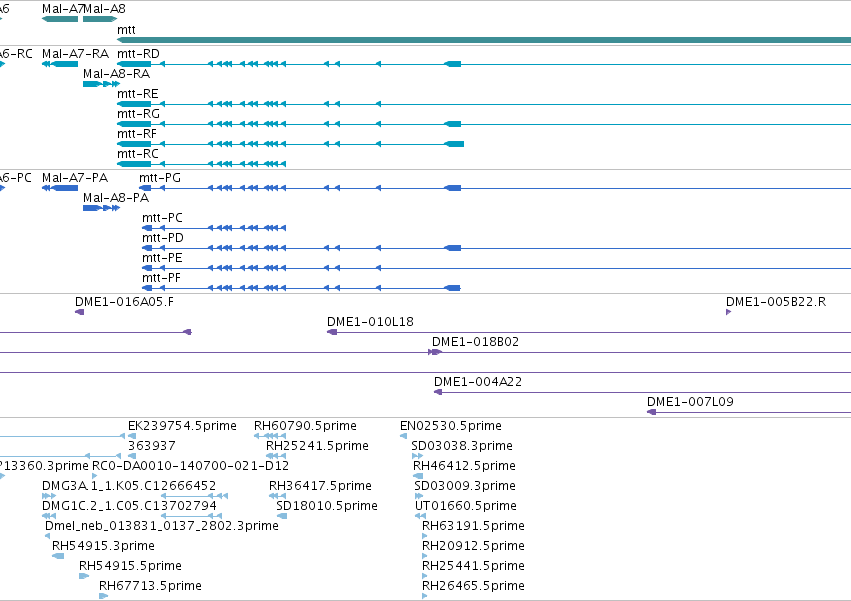Click the RH46412.5prime blue glyph

coord(418,476)
